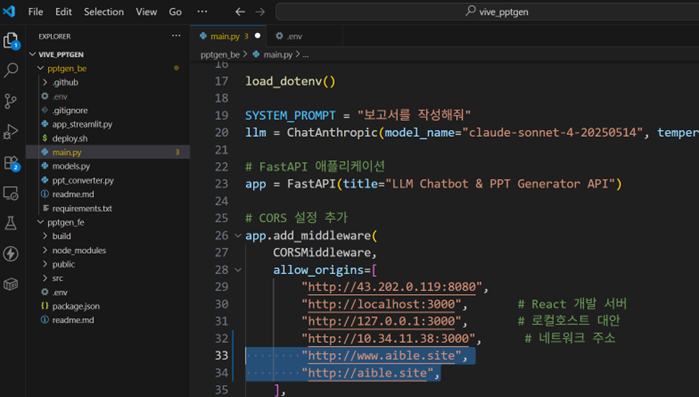
Task: Open the Explorer view in activity bar
Action: click(11, 41)
